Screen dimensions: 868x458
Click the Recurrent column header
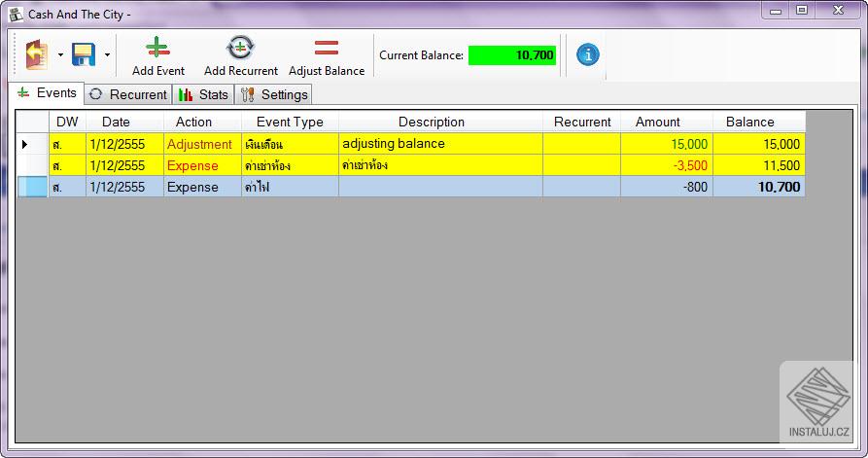point(582,122)
